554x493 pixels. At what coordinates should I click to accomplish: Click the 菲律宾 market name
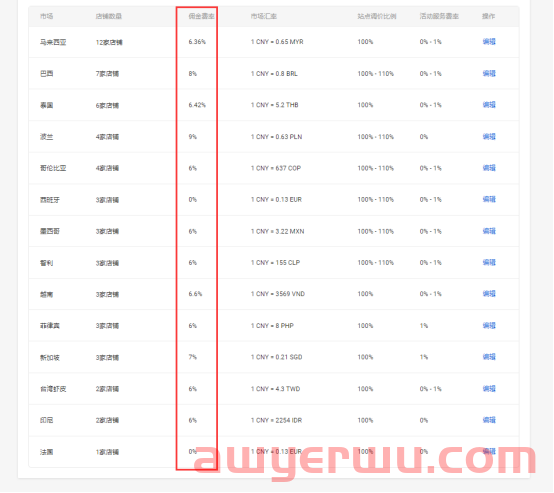pos(50,326)
